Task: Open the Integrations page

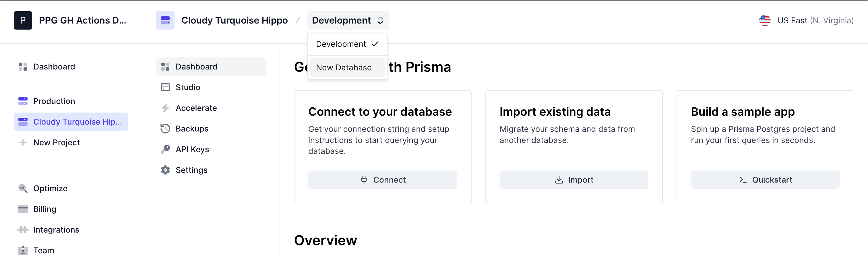Action: [71, 230]
